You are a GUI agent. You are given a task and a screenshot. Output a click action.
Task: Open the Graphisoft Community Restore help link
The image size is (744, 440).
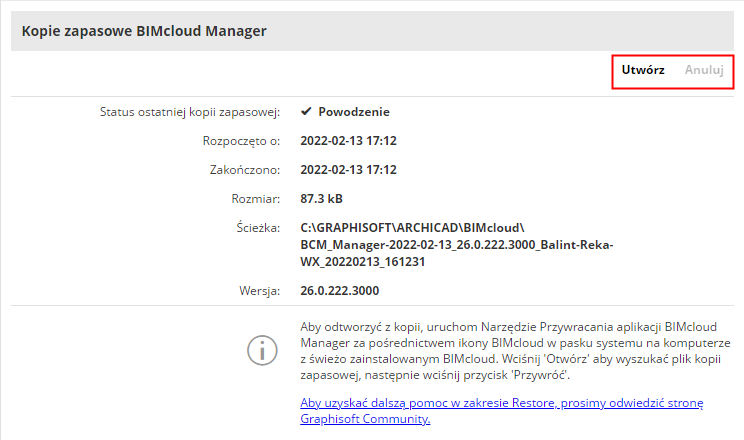coord(502,411)
